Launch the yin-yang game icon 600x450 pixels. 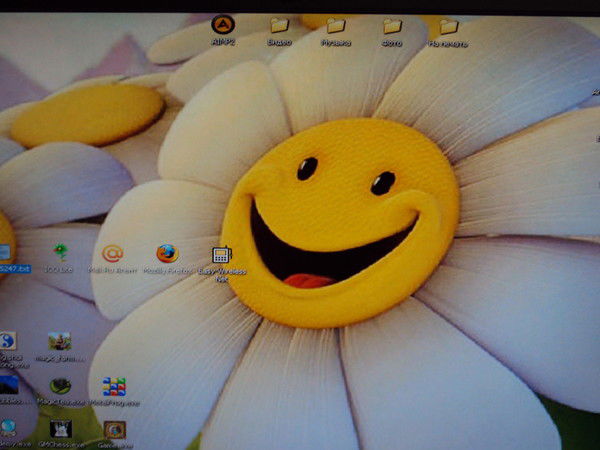coord(6,341)
